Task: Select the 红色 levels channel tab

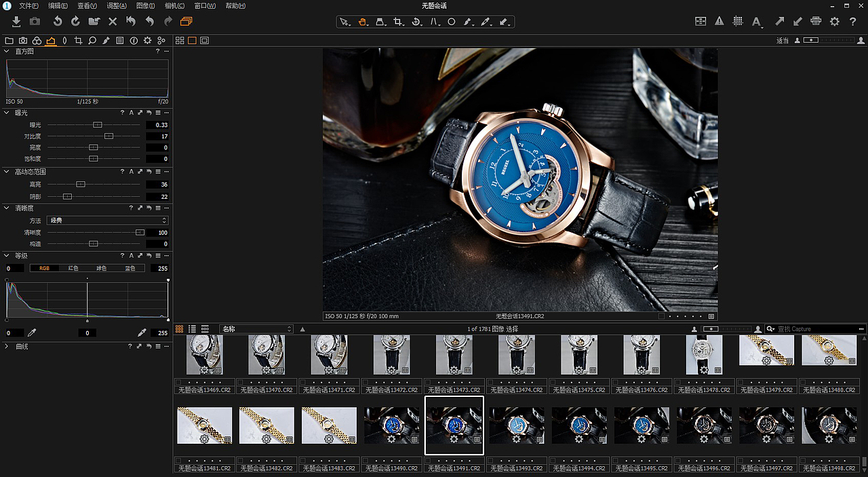Action: click(x=73, y=268)
